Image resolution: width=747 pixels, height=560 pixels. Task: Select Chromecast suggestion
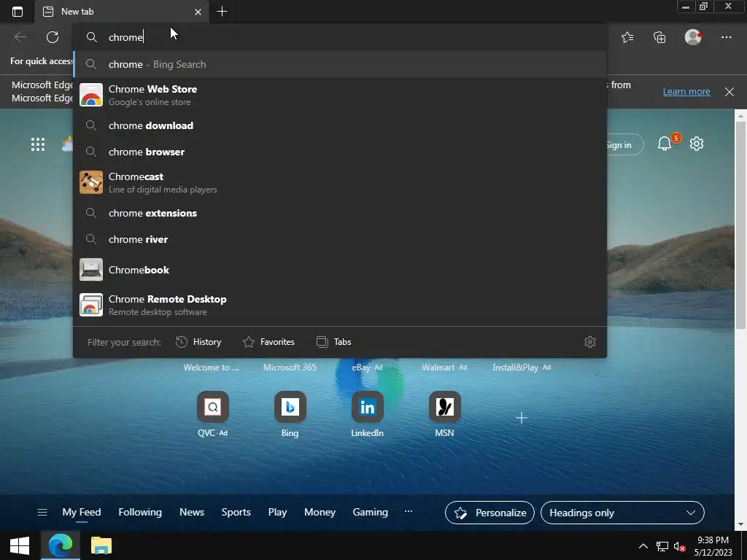340,182
